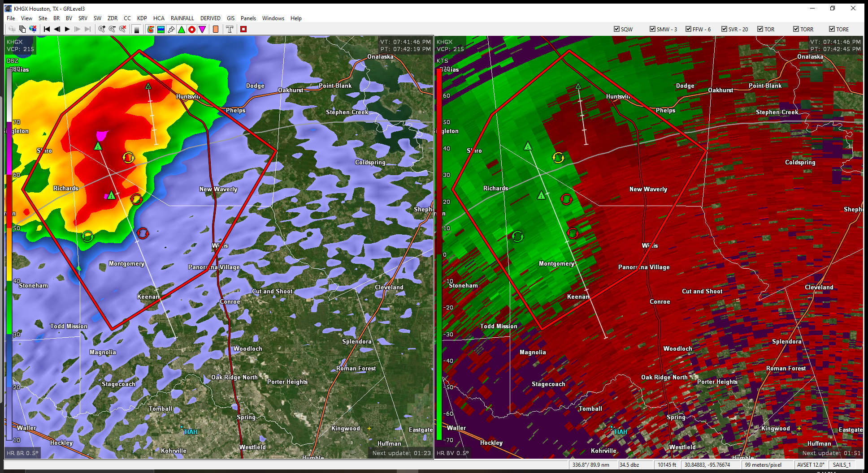The height and width of the screenshot is (473, 868).
Task: Click the pushpin marker toolbar icon
Action: [x=171, y=29]
